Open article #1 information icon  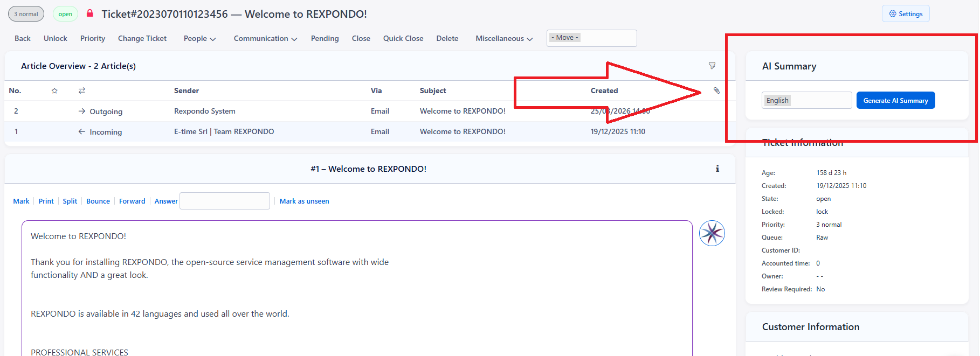coord(717,169)
